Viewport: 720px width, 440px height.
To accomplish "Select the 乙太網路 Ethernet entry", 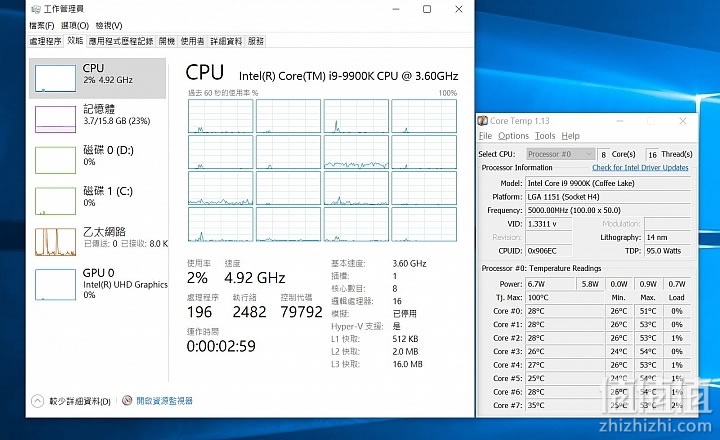I will click(97, 242).
